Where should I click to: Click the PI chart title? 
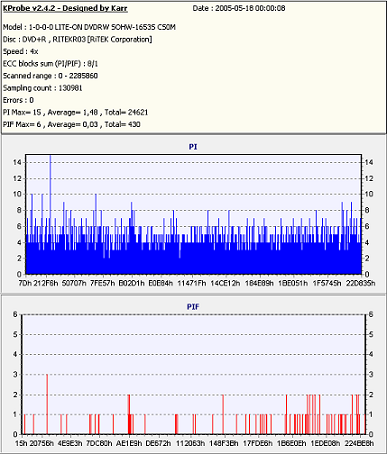[193, 147]
